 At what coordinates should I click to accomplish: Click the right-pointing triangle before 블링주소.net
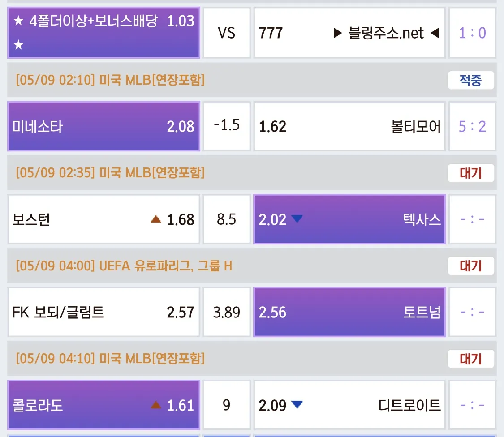tap(337, 33)
